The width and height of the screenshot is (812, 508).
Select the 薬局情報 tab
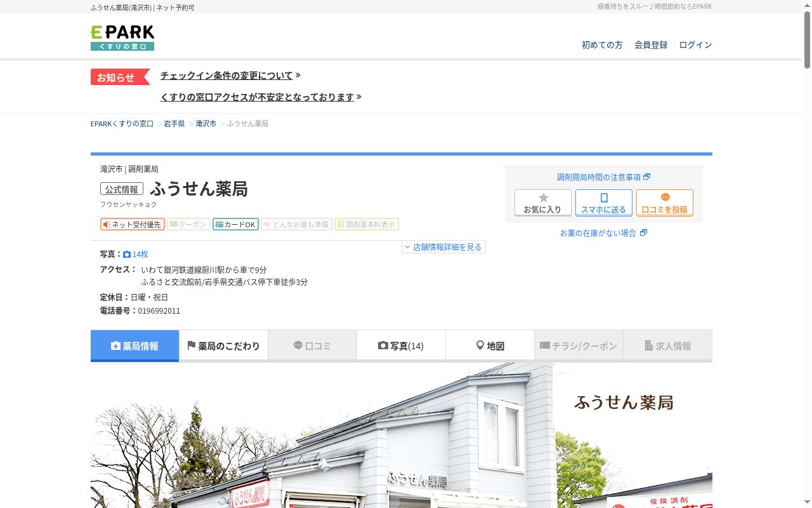click(134, 345)
